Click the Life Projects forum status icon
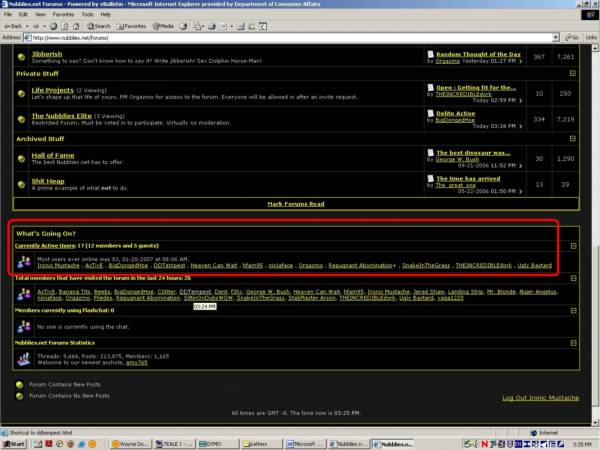Viewport: 600px width, 450px height. (x=20, y=93)
